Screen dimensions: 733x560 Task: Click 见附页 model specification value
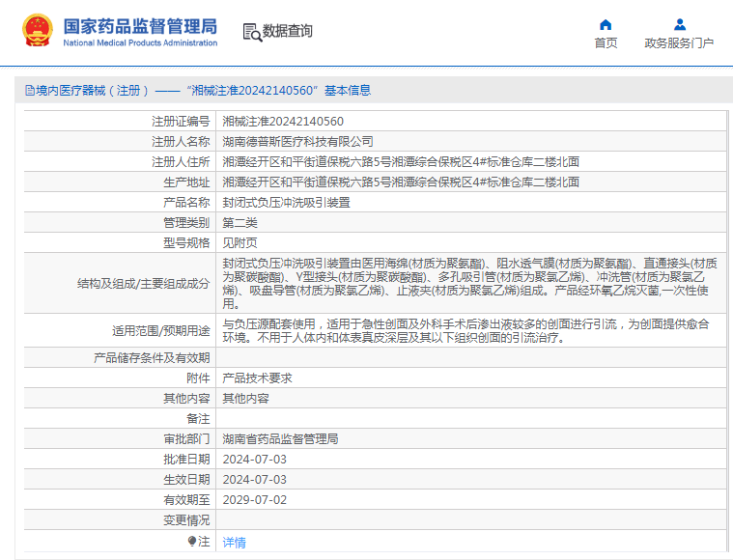pyautogui.click(x=240, y=243)
